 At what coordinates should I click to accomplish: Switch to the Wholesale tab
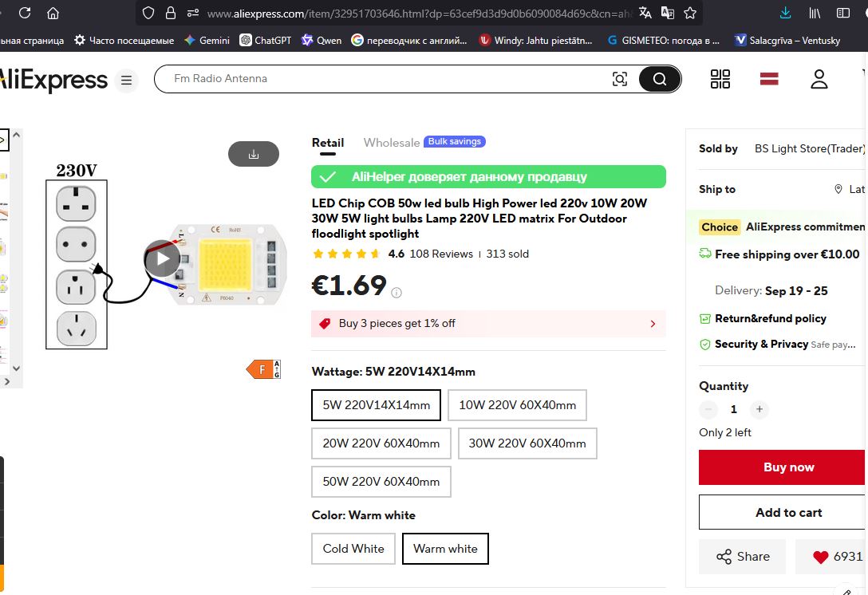(x=391, y=143)
